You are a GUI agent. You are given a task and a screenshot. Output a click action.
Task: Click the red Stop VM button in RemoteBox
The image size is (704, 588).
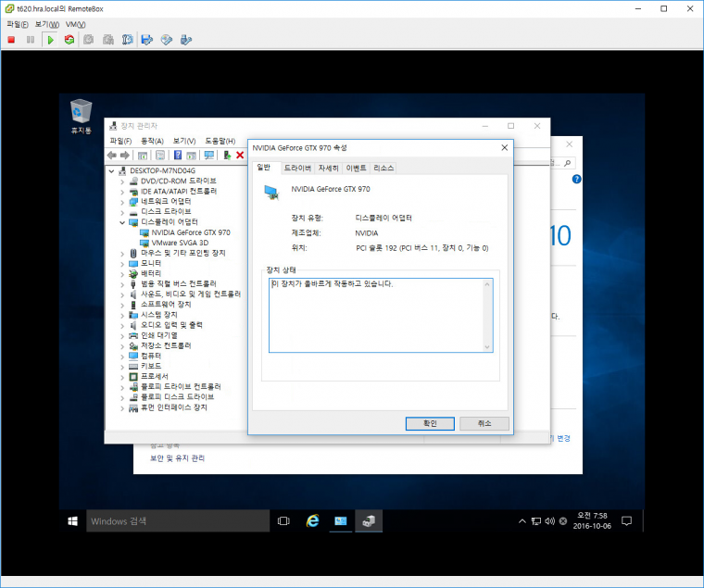[11, 40]
